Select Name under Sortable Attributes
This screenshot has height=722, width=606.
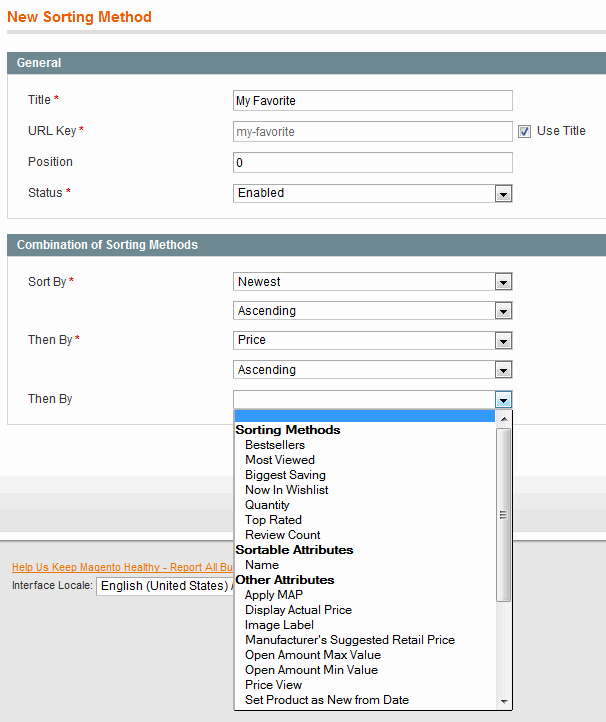tap(262, 565)
